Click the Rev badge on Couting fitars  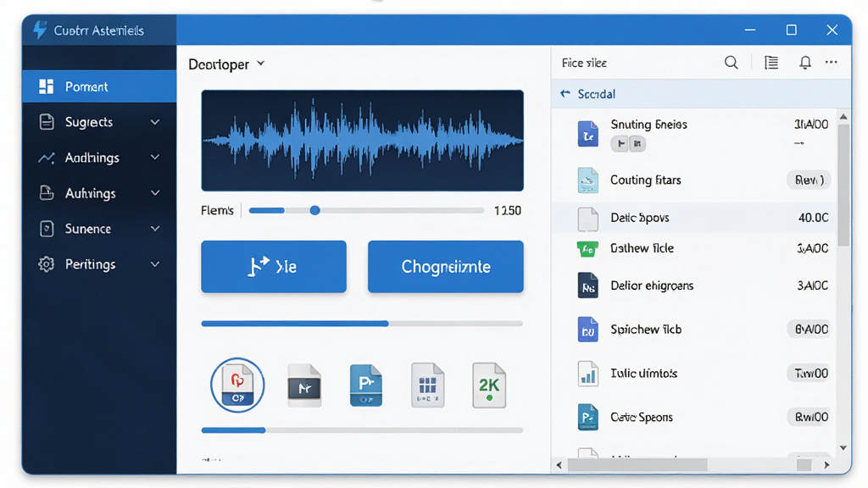pos(809,180)
